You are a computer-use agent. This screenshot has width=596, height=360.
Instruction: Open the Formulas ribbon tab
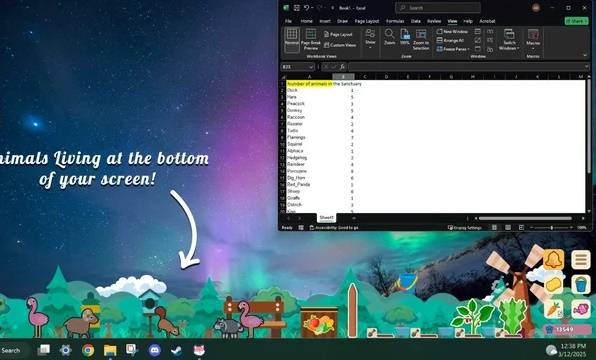[395, 21]
